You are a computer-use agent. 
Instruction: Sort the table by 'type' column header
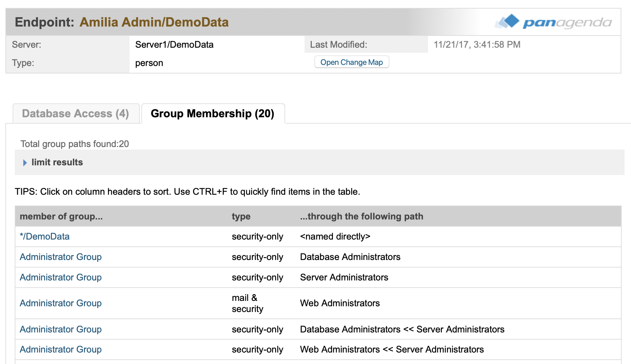241,216
